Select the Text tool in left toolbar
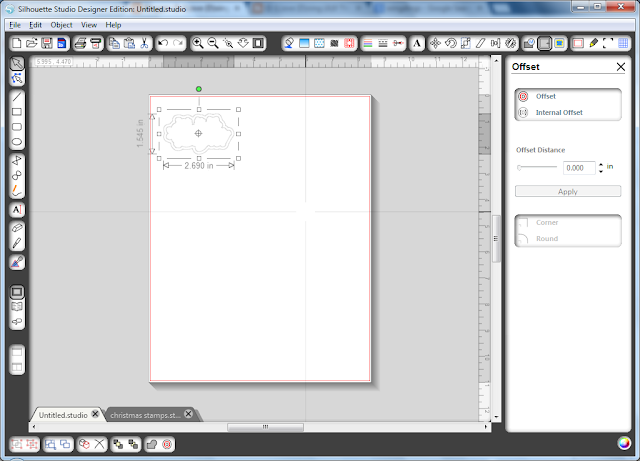The image size is (640, 461). click(x=17, y=210)
